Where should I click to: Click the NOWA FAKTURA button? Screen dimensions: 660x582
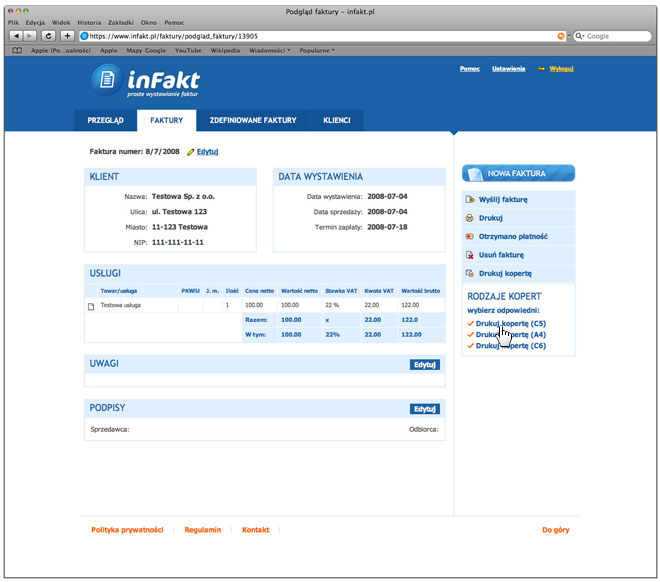[518, 173]
